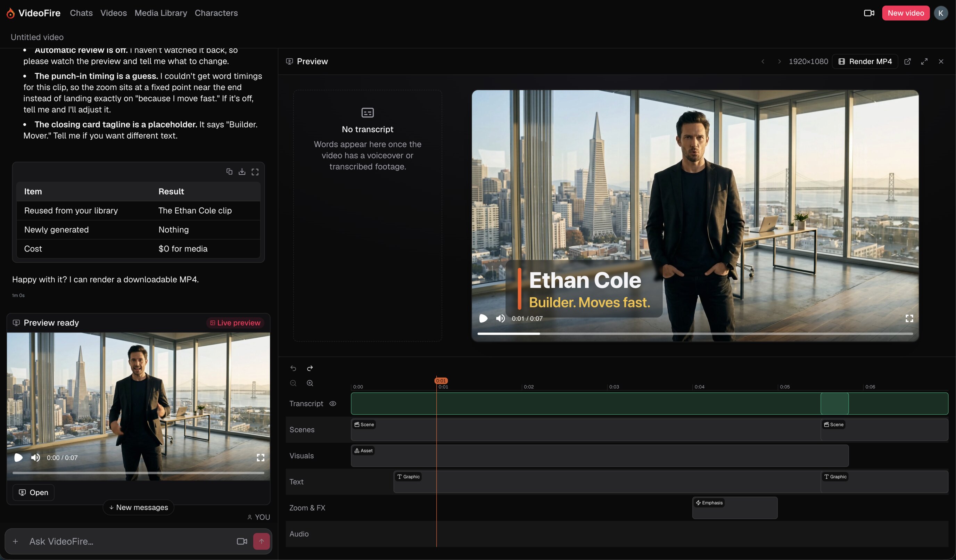Click the Untitled video title
The height and width of the screenshot is (560, 956).
coord(37,37)
